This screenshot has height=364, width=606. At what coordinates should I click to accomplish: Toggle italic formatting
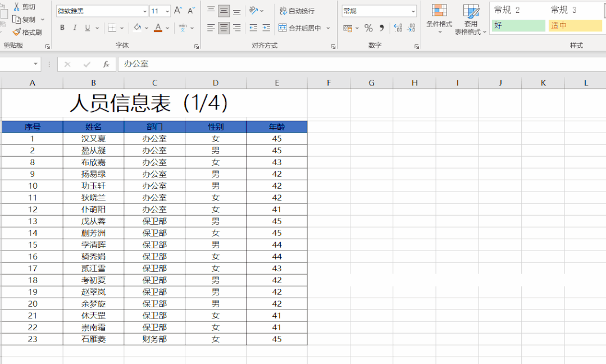[75, 28]
